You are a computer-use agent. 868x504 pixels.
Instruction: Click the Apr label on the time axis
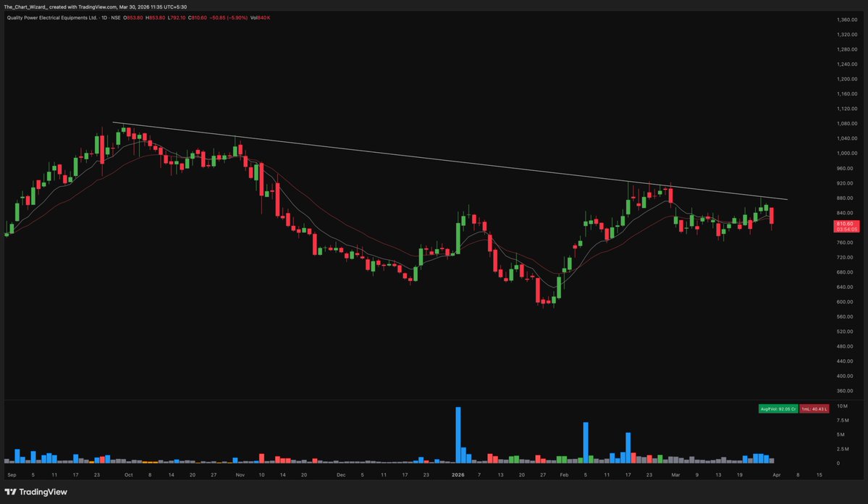(x=777, y=475)
